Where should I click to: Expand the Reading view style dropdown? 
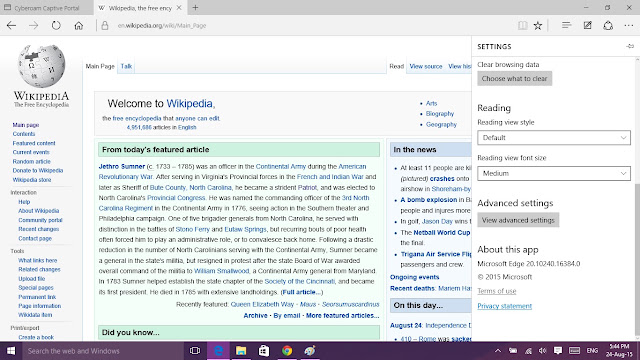pyautogui.click(x=554, y=138)
